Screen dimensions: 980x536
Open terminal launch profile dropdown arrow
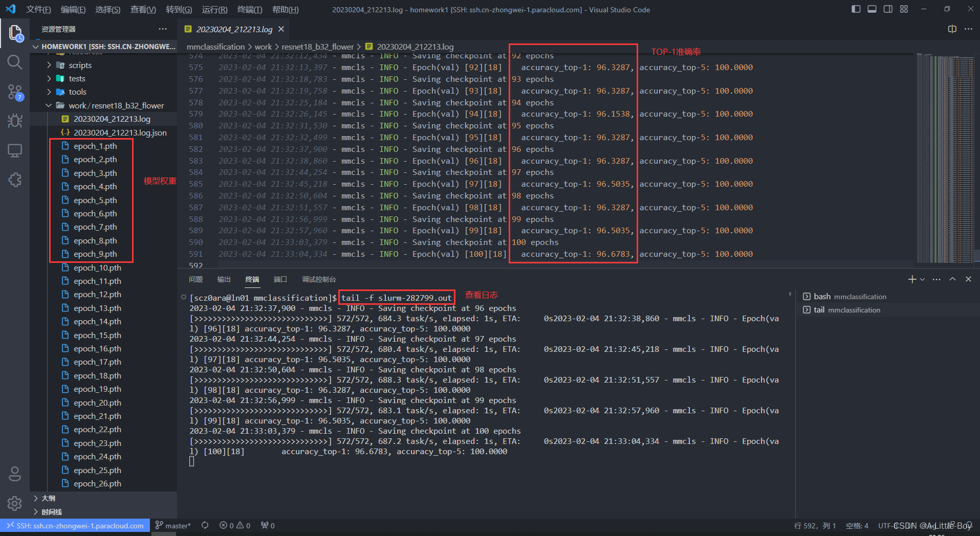(x=922, y=279)
